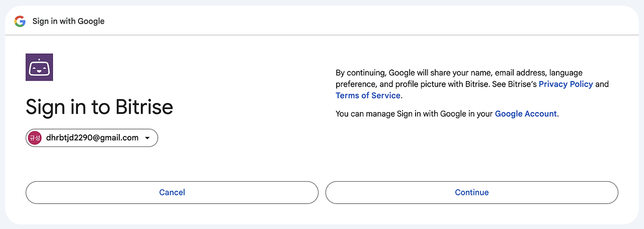Click the "Sign in to Bitrise" heading
This screenshot has height=229, width=644.
[100, 107]
